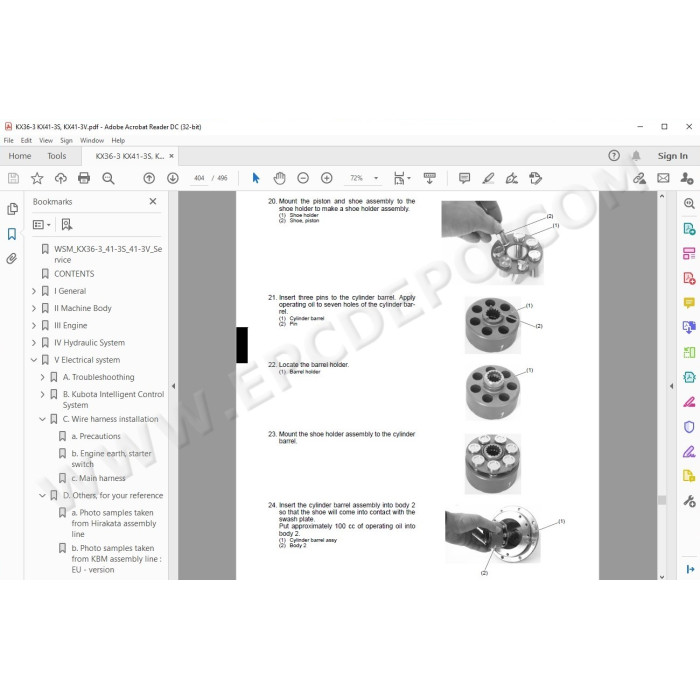This screenshot has width=700, height=700.
Task: Switch to the Tools tab
Action: pyautogui.click(x=57, y=156)
